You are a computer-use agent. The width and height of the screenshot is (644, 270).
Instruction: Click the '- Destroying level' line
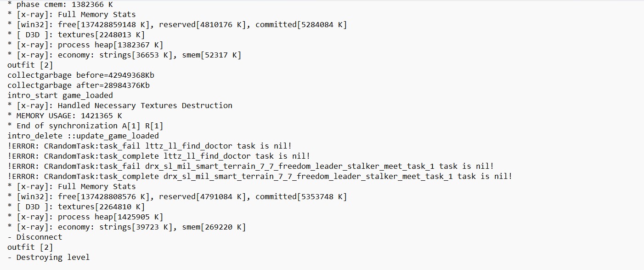point(49,258)
